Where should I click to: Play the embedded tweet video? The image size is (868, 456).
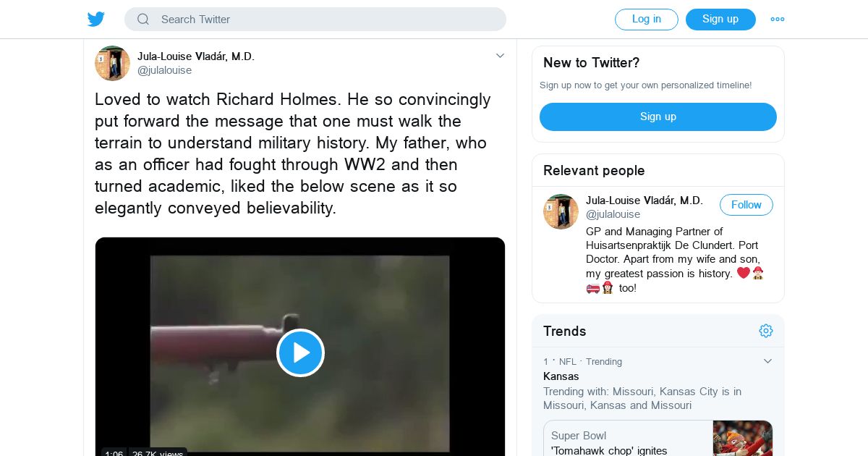[x=300, y=352]
